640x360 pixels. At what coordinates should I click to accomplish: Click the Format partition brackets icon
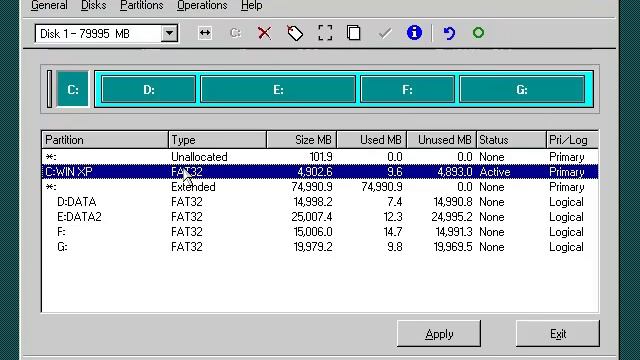point(325,33)
